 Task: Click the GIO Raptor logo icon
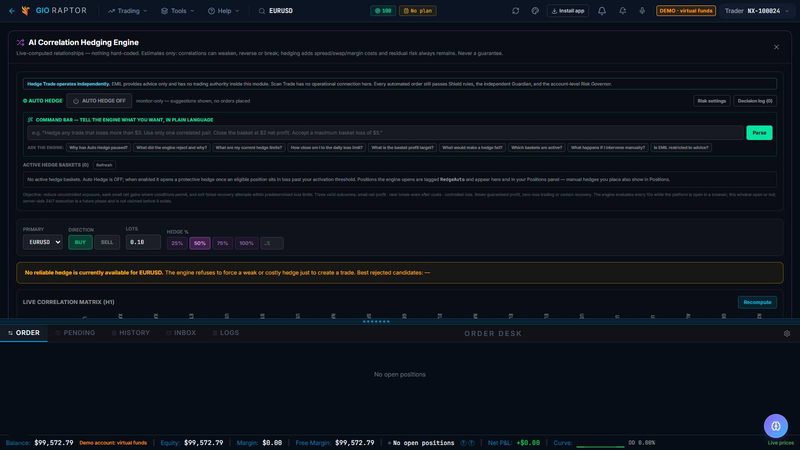pyautogui.click(x=26, y=11)
